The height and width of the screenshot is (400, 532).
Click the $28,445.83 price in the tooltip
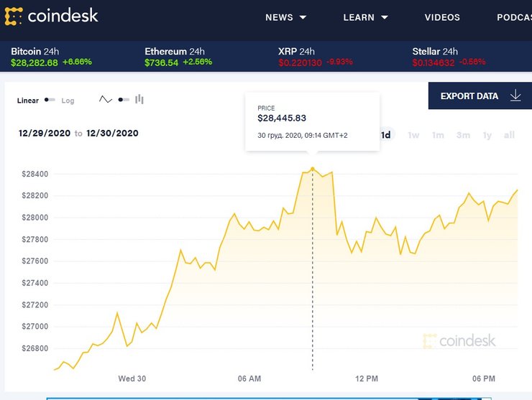pos(282,118)
